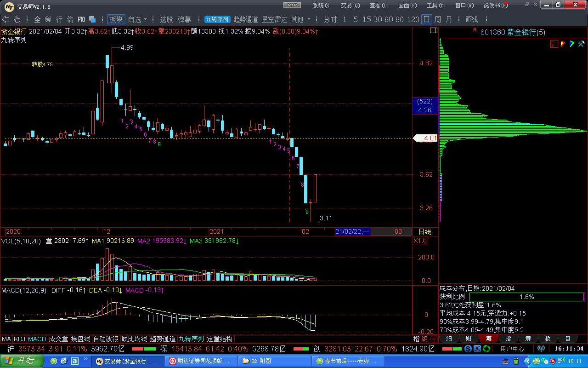
Task: Expand the 自选 dropdown arrow
Action: [x=146, y=19]
